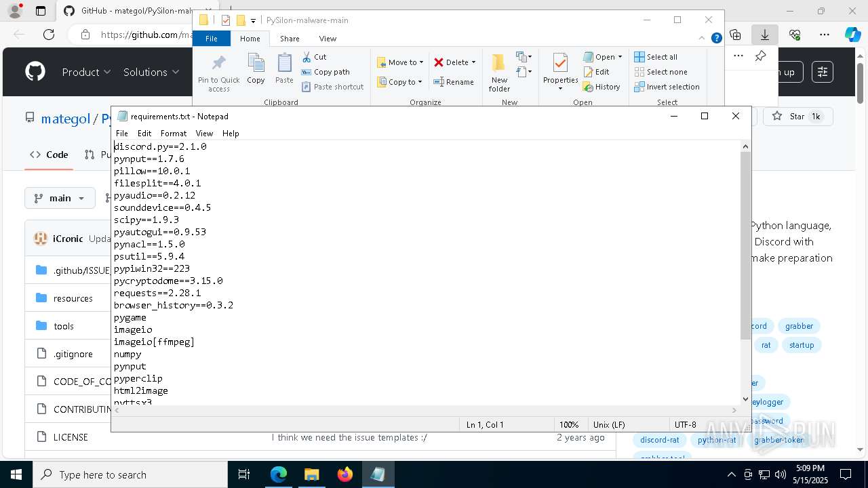
Task: Expand GitHub Solutions menu
Action: point(151,72)
